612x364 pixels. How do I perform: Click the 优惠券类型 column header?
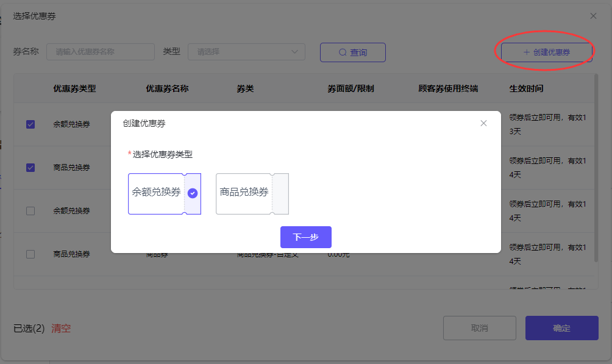click(74, 88)
